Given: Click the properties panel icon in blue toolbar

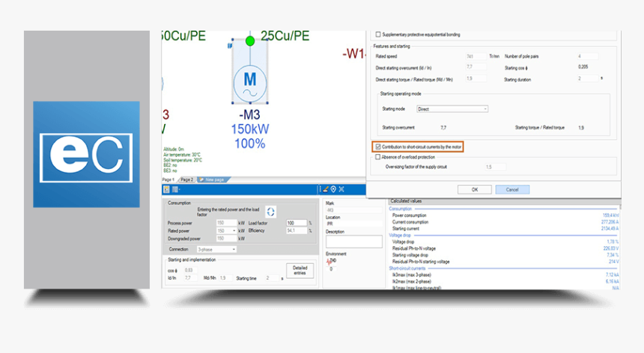Looking at the screenshot, I should tap(166, 189).
